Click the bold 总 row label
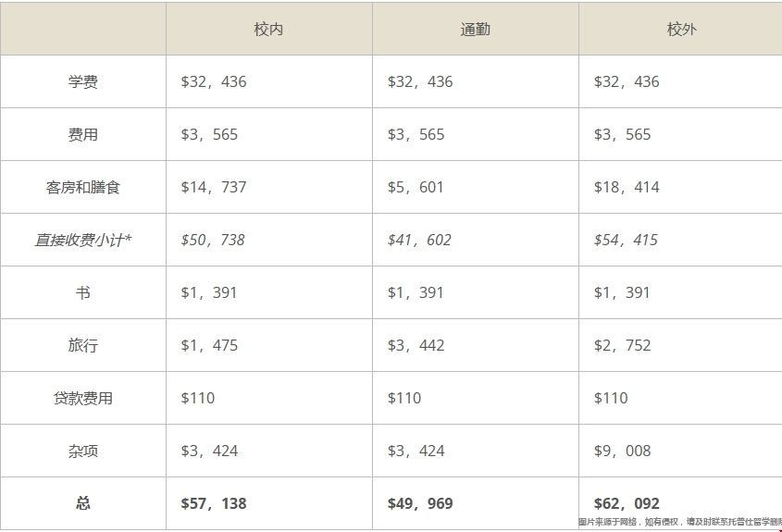Screen dimensions: 782x532 (82, 503)
